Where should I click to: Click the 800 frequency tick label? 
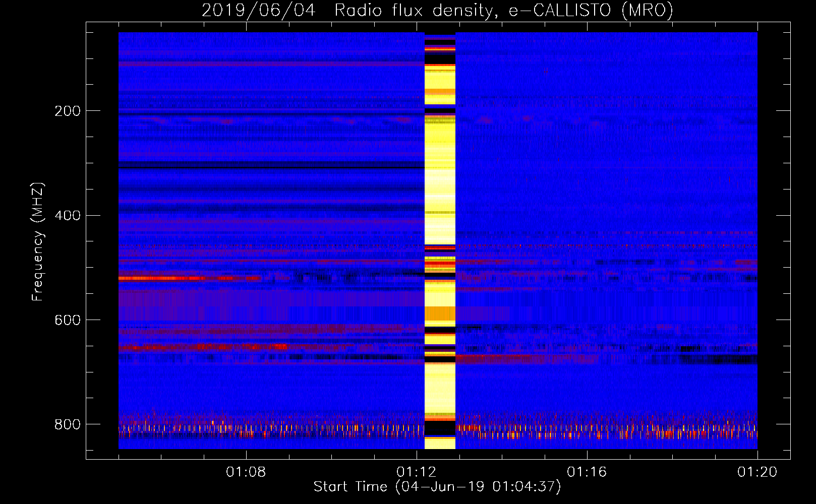pyautogui.click(x=68, y=425)
